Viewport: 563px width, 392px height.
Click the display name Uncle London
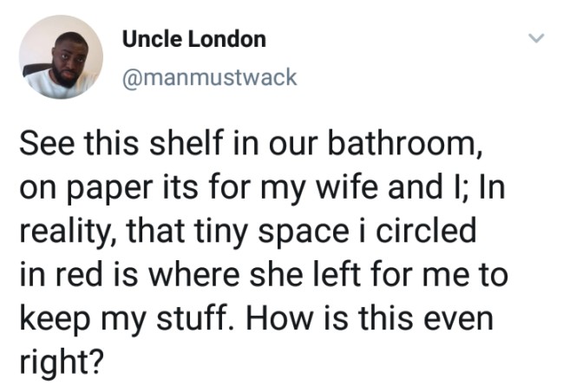click(x=194, y=39)
